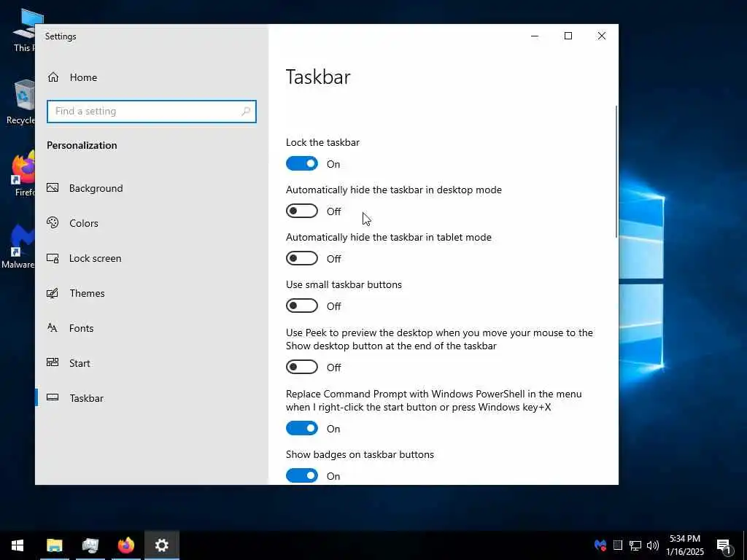The width and height of the screenshot is (747, 560).
Task: Open Windows Start menu
Action: coord(18,545)
